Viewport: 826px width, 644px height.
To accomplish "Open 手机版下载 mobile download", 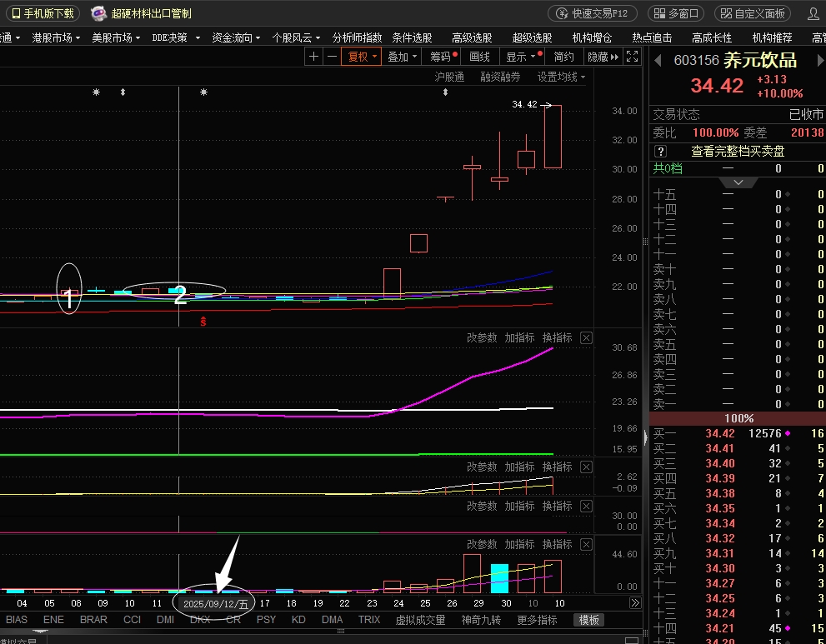I will [x=43, y=13].
